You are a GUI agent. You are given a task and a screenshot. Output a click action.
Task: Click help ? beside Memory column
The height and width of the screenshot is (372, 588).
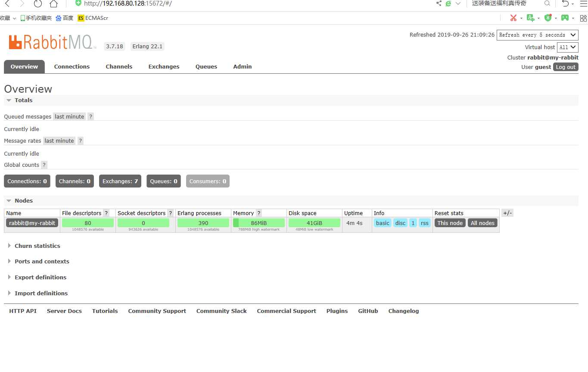pos(259,213)
